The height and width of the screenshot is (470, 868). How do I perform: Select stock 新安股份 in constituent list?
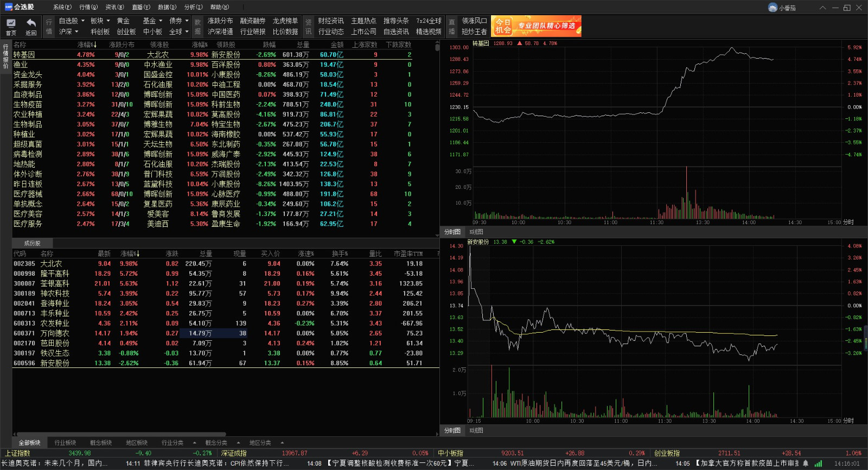[225, 363]
